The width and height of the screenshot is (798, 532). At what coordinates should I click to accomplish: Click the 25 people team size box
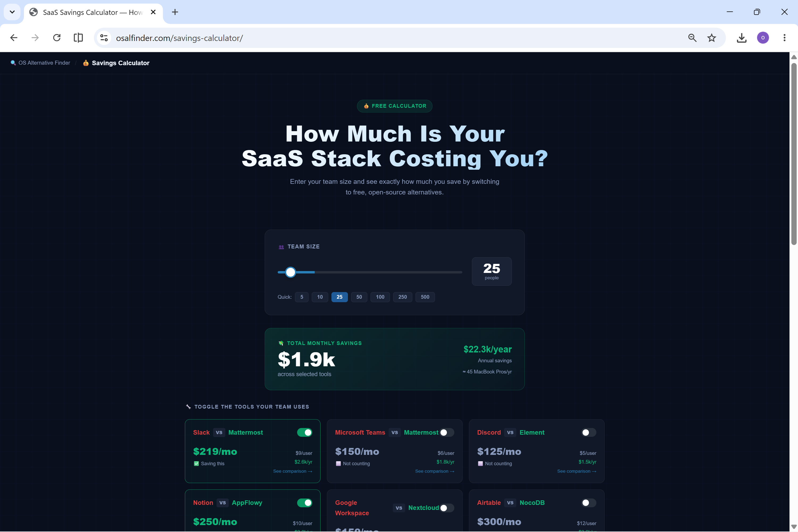point(492,271)
